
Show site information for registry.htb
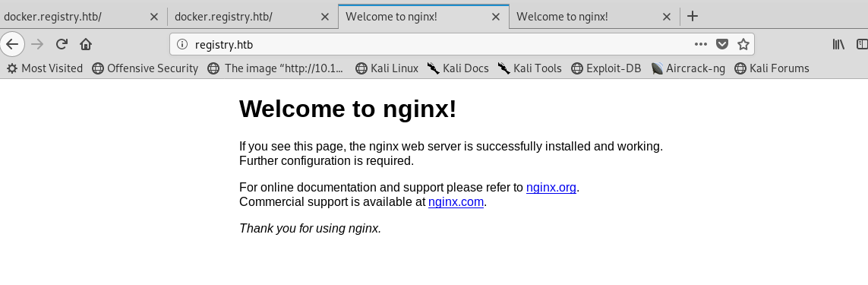pos(182,44)
